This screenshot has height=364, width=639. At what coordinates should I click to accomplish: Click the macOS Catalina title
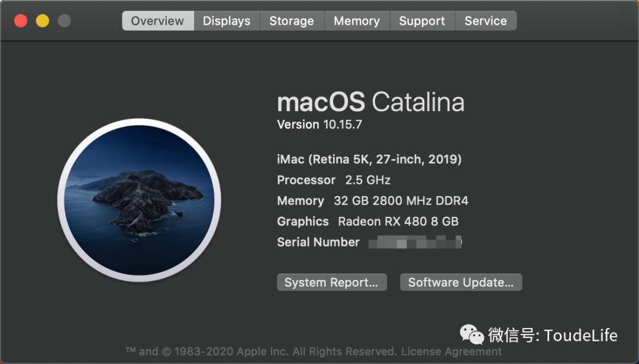click(x=371, y=102)
